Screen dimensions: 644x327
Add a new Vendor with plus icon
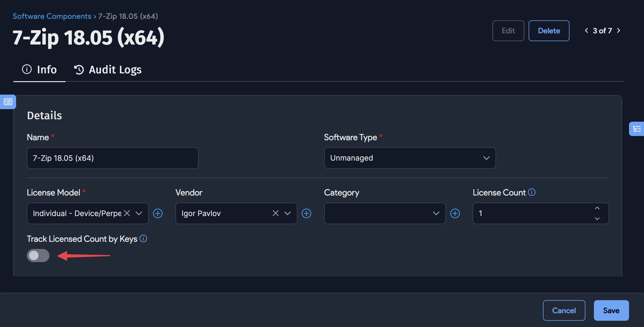[x=306, y=213]
